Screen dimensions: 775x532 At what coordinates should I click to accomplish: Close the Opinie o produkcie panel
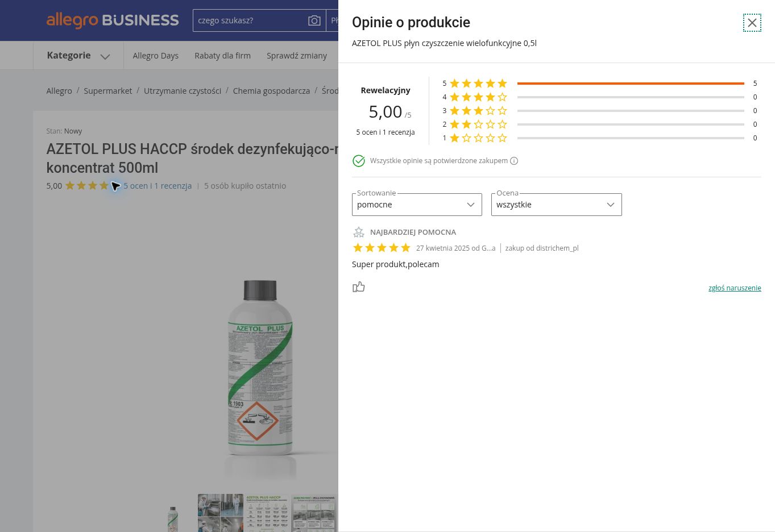coord(752,23)
